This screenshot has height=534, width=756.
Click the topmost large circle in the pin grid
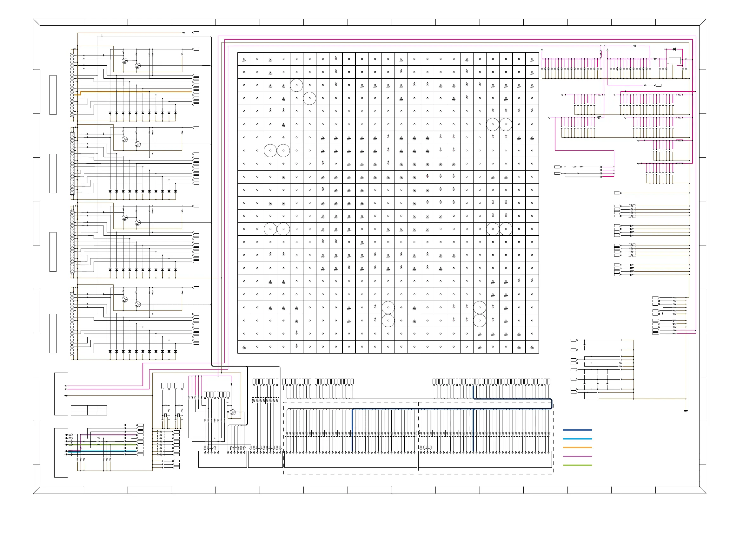click(x=296, y=85)
